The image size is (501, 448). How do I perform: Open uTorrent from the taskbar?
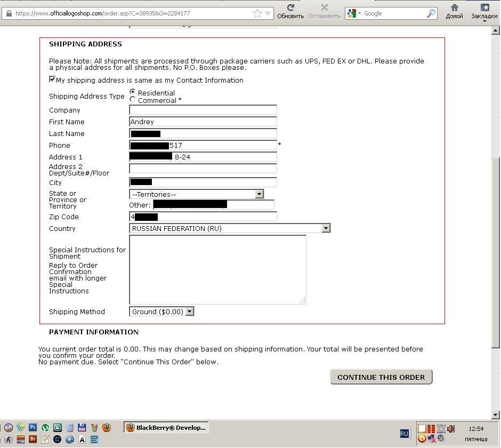pyautogui.click(x=45, y=427)
